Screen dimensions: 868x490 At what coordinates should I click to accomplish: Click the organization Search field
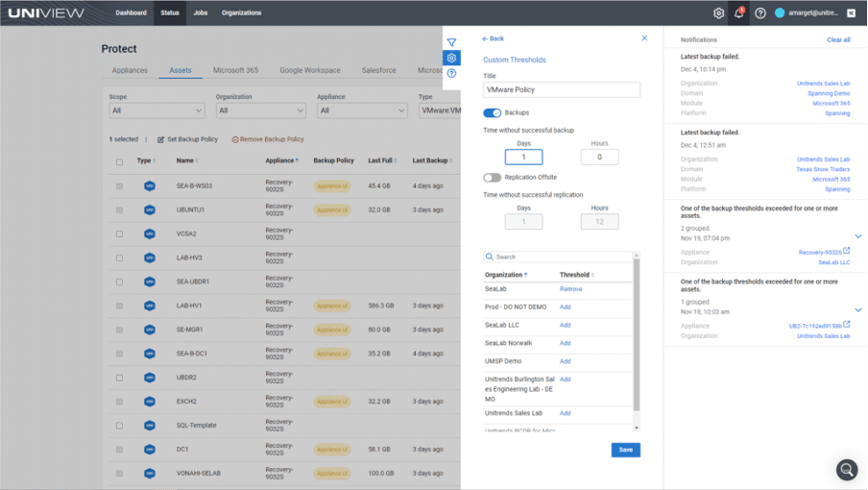[558, 257]
